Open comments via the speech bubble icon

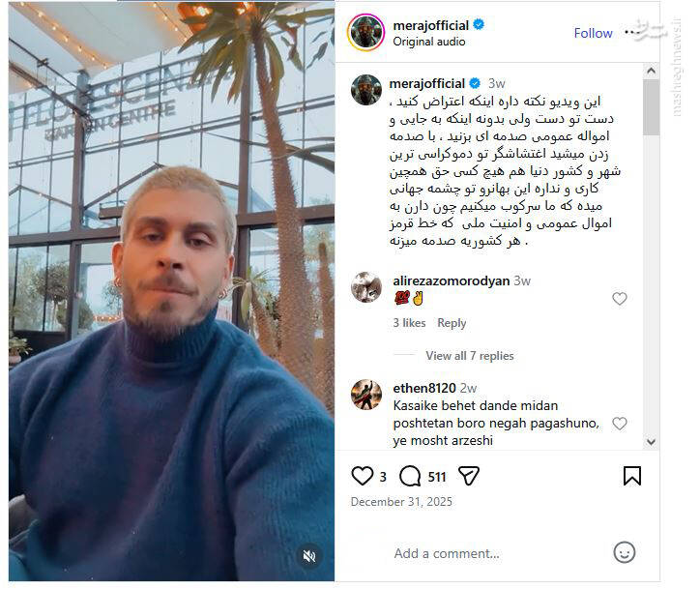(x=410, y=476)
